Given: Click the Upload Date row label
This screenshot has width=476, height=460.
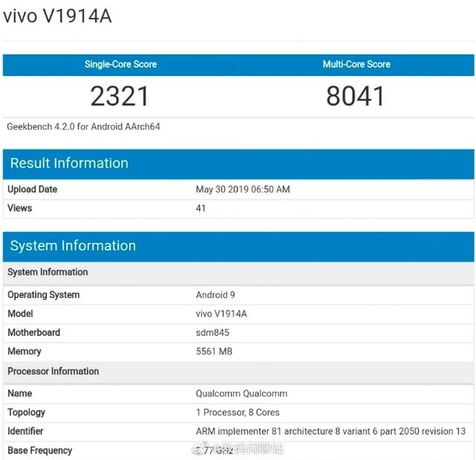Looking at the screenshot, I should tap(33, 189).
